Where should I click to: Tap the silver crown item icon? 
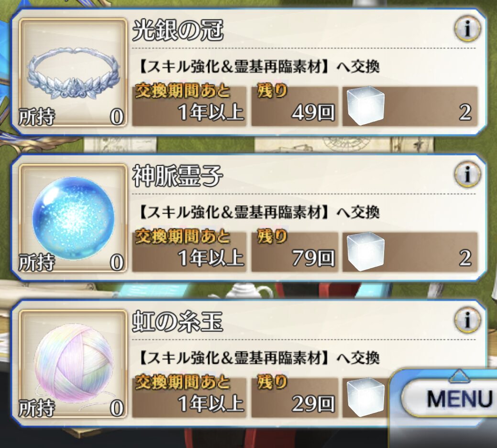[x=74, y=74]
